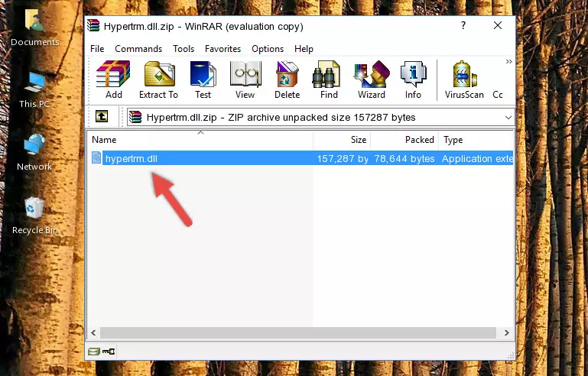The height and width of the screenshot is (376, 588).
Task: Expand hidden toolbar buttons chevron
Action: coord(508,61)
